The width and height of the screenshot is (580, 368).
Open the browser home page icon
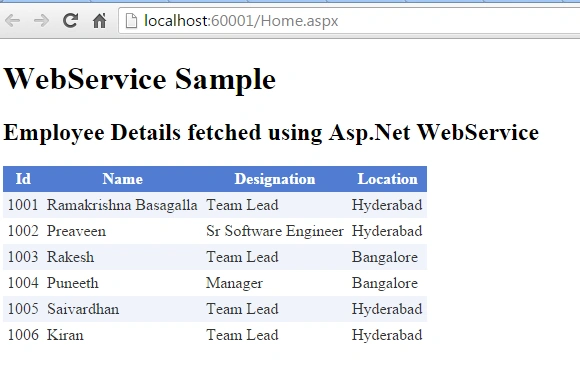tap(100, 21)
